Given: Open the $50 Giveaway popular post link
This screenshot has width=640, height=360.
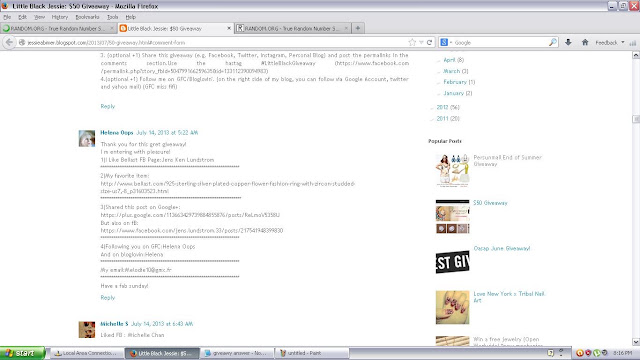Looking at the screenshot, I should [x=490, y=203].
